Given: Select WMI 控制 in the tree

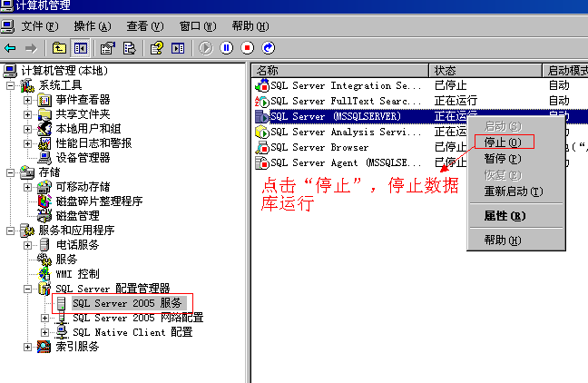Looking at the screenshot, I should tap(78, 274).
